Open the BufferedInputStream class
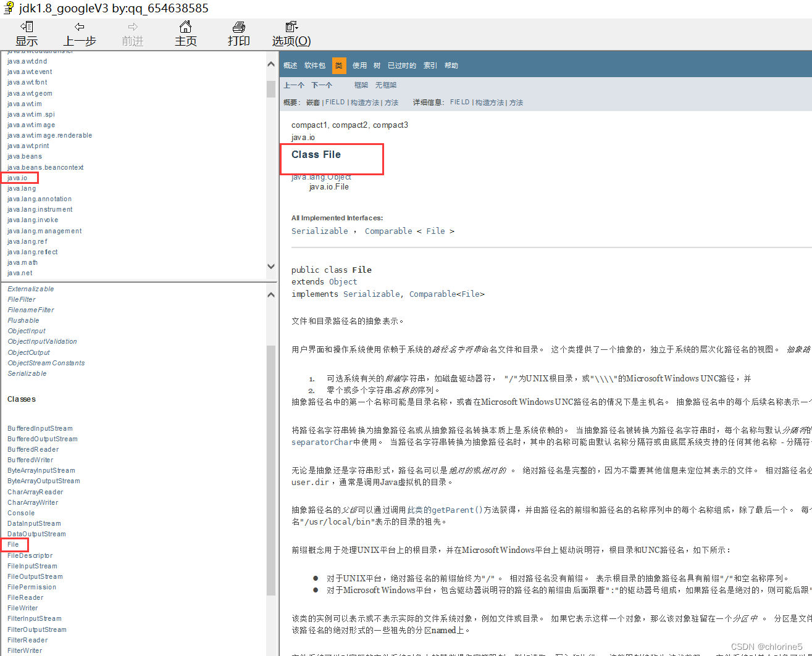Screen dimensions: 812x656 point(40,428)
